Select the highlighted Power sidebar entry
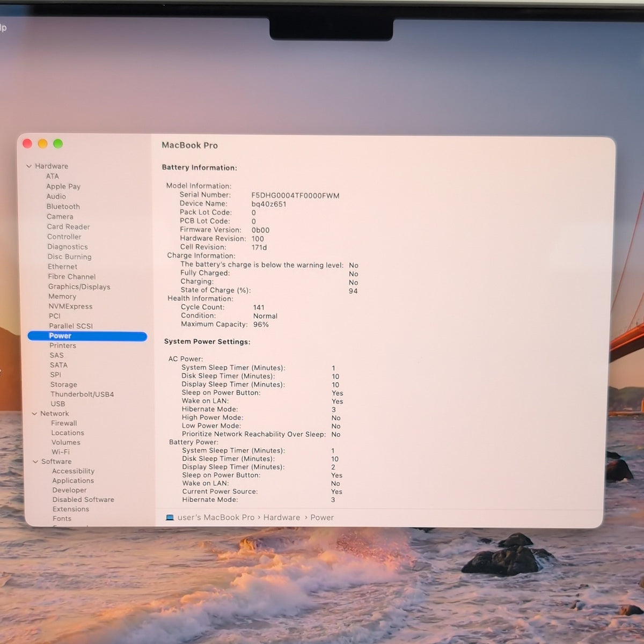The image size is (644, 644). pos(87,336)
